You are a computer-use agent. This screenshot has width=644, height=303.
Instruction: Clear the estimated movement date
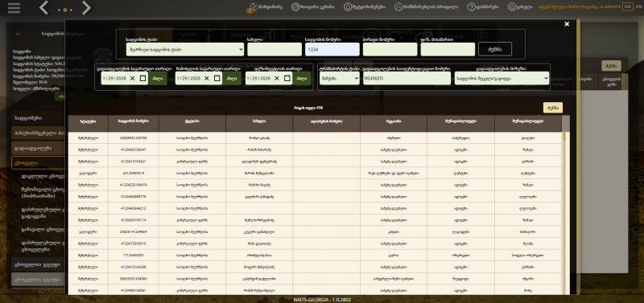click(132, 78)
